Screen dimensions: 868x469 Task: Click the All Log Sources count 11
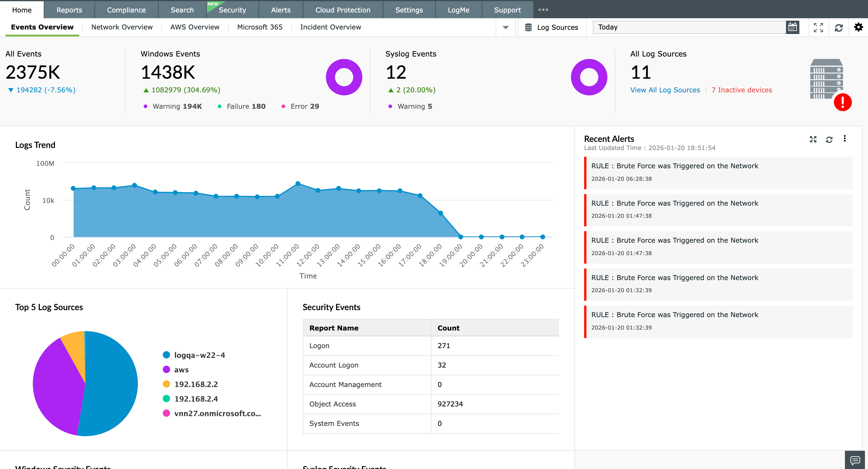pyautogui.click(x=641, y=72)
